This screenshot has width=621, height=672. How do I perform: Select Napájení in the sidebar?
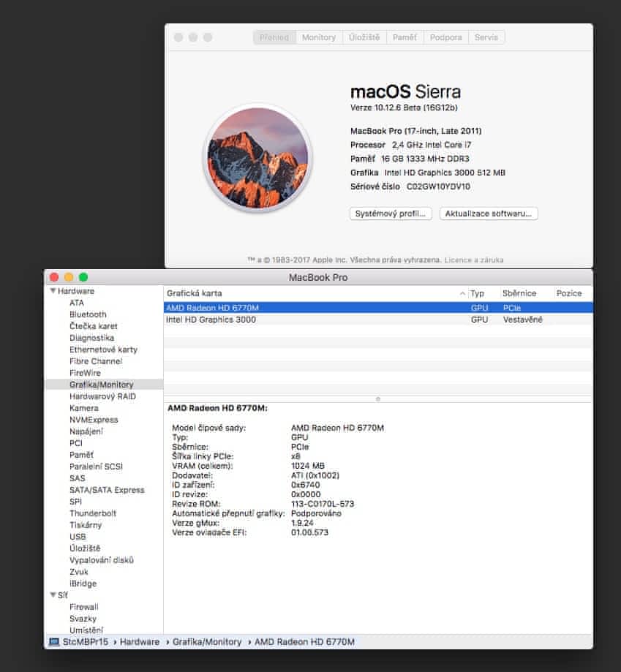[x=86, y=431]
